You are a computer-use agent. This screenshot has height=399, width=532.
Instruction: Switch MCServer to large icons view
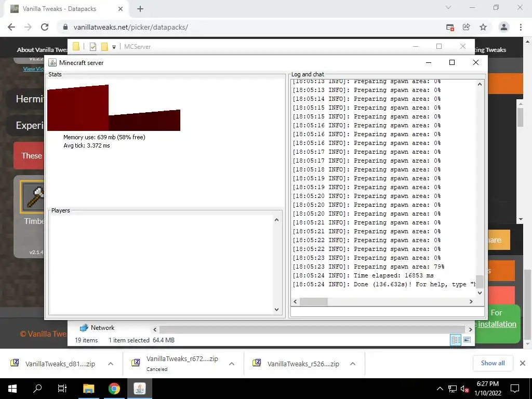[x=467, y=340]
